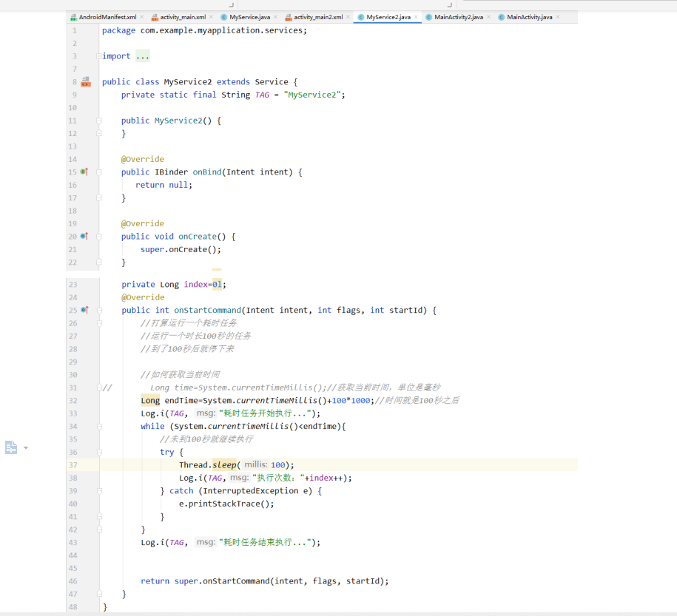Switch to the MyService.java tab
The height and width of the screenshot is (616, 677).
tap(249, 17)
